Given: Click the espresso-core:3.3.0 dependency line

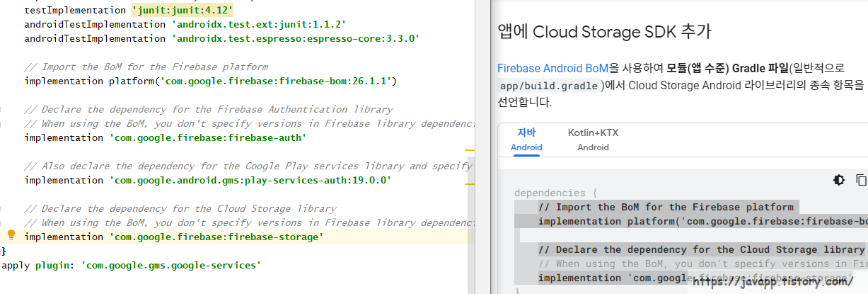Looking at the screenshot, I should click(x=221, y=38).
